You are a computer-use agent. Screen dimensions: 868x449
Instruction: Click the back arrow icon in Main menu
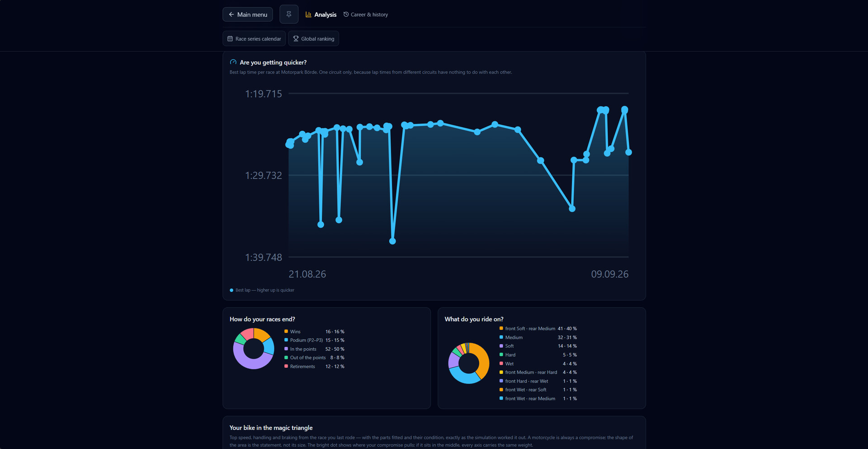pyautogui.click(x=231, y=14)
